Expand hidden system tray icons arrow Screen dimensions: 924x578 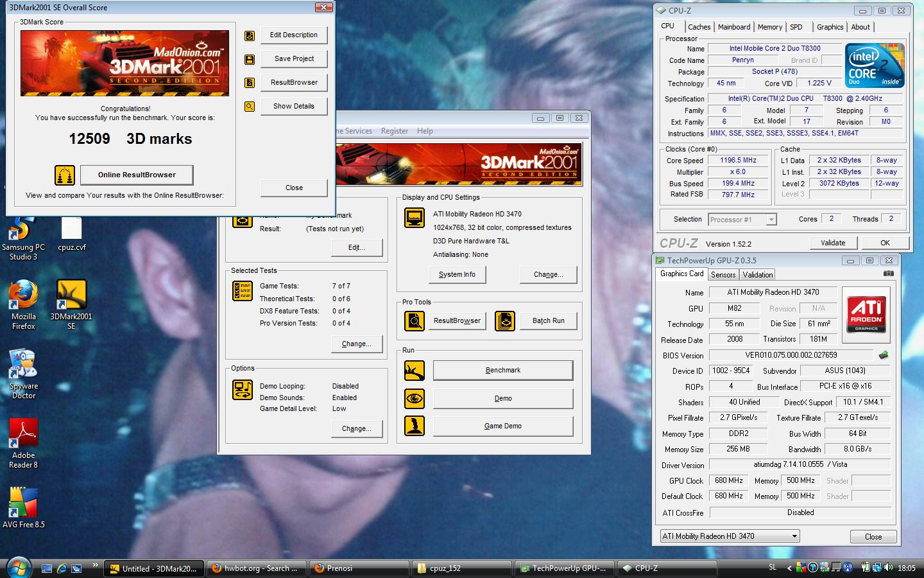[789, 568]
